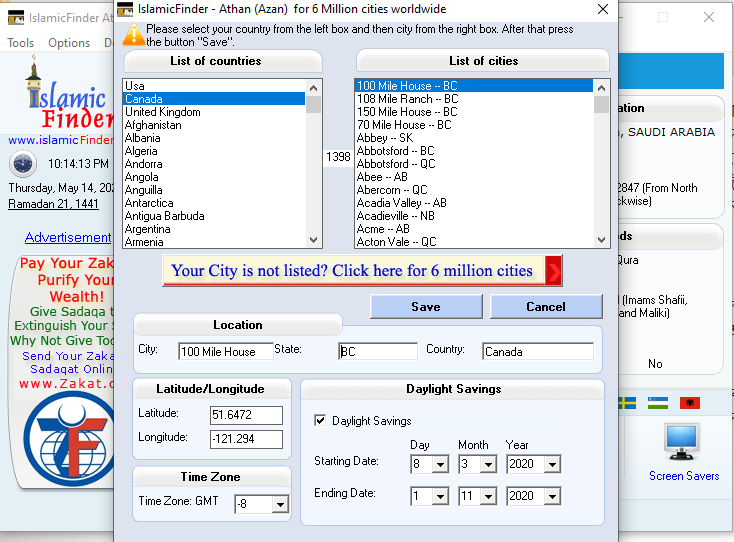Screen dimensions: 734x542
Task: Open Ending Date day dropdown
Action: (440, 496)
